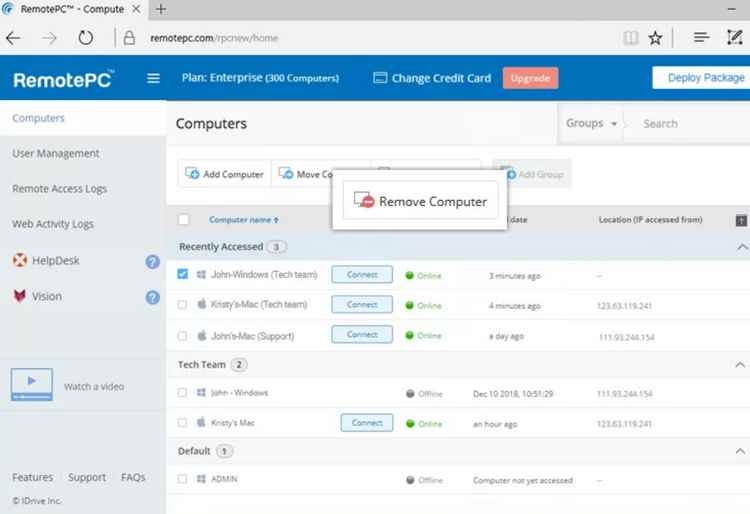
Task: Open the HelpDesk help question mark
Action: [x=153, y=262]
